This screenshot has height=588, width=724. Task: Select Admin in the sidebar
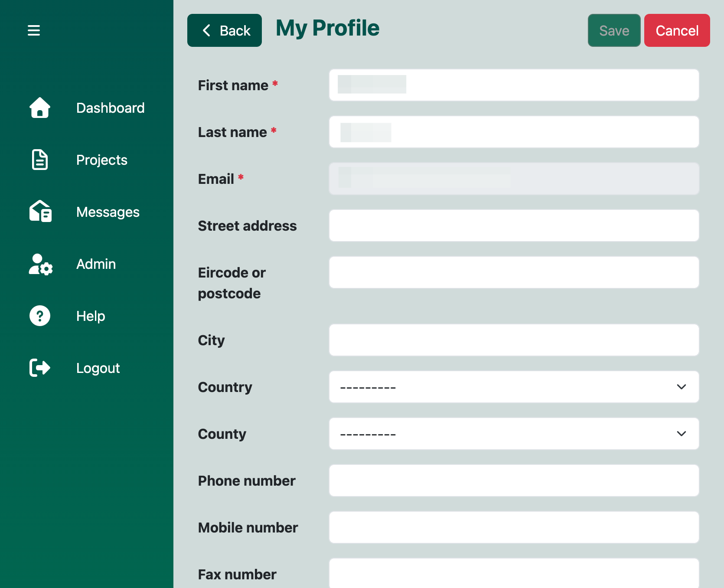click(x=96, y=264)
